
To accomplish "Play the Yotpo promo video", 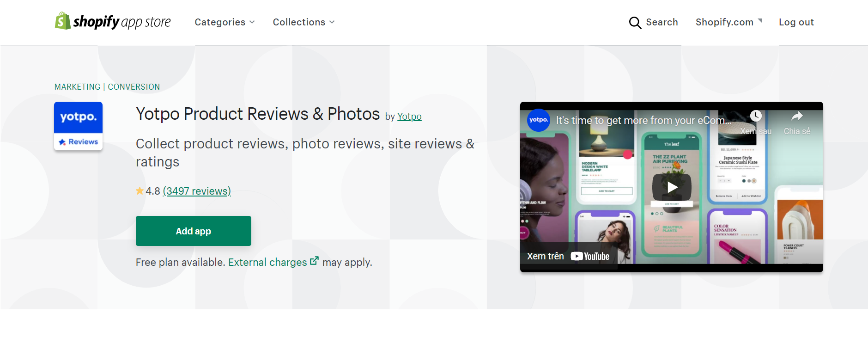I will click(x=672, y=187).
